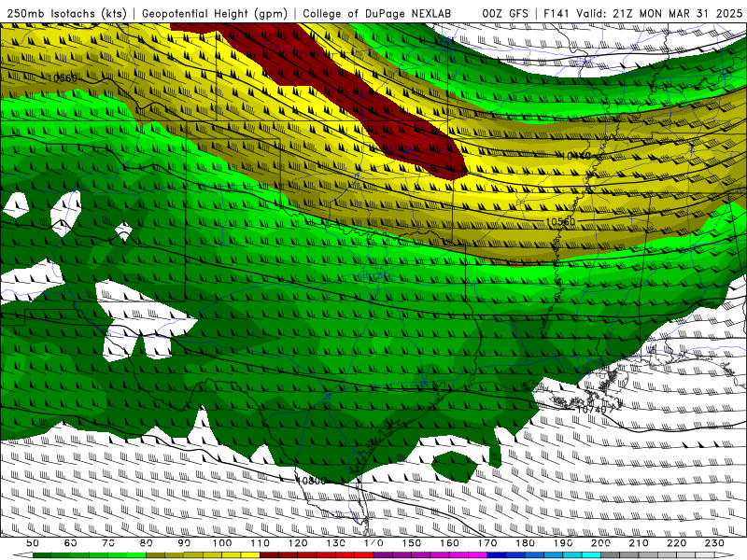The image size is (747, 560).
Task: Click the '00Z GFS' model run label
Action: (x=505, y=13)
